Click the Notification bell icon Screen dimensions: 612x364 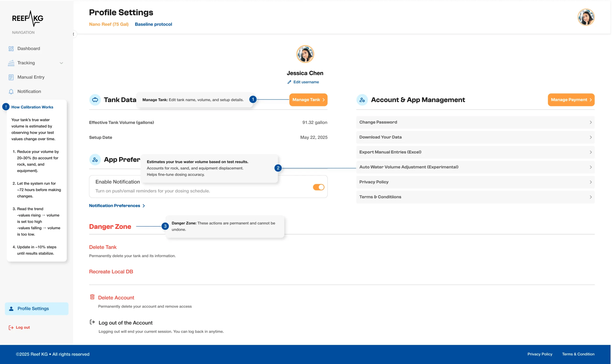11,92
